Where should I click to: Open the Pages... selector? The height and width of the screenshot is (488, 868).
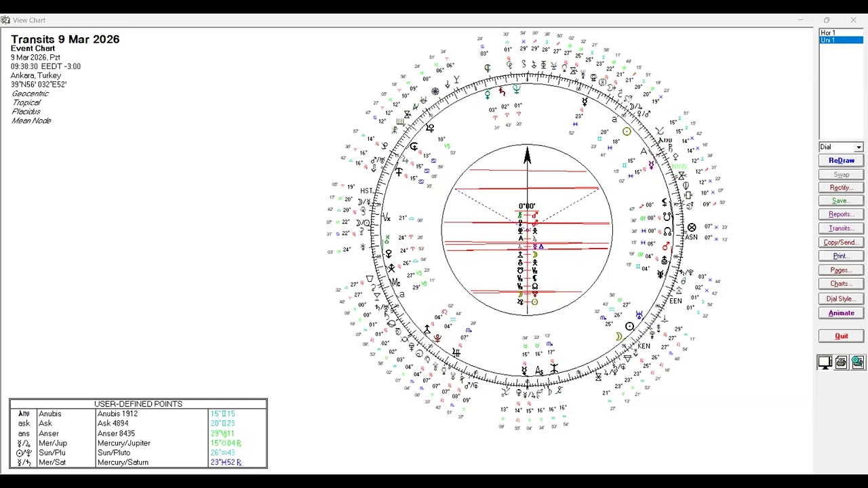[x=841, y=270]
